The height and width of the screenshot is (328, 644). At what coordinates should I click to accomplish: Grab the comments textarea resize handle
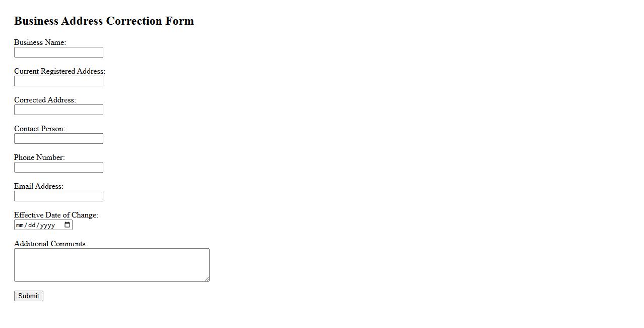click(207, 279)
